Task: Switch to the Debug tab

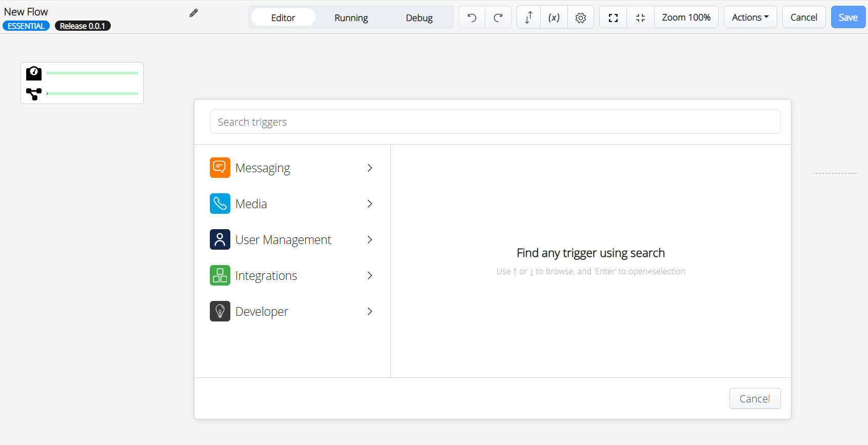Action: pyautogui.click(x=419, y=18)
